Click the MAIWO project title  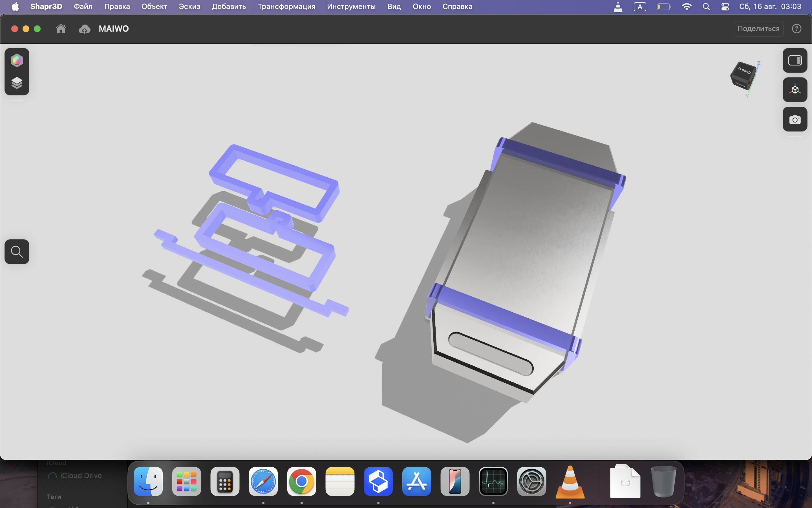click(x=114, y=29)
